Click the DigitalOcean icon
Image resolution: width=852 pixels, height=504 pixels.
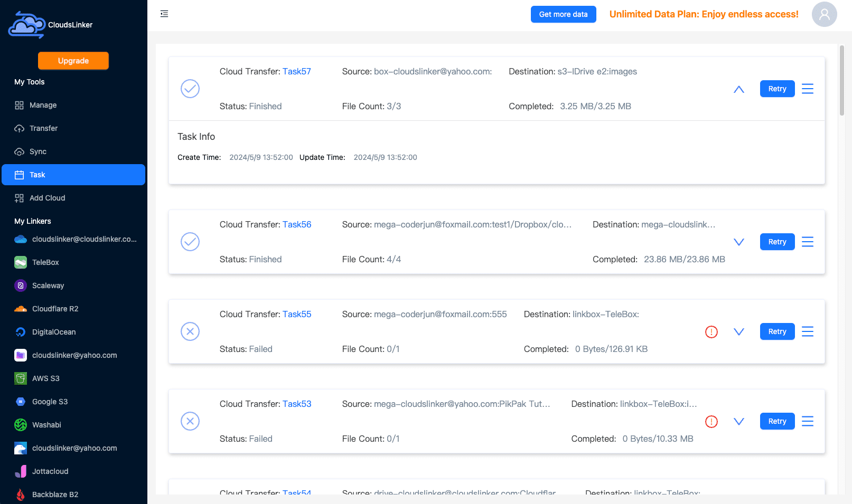(x=21, y=332)
